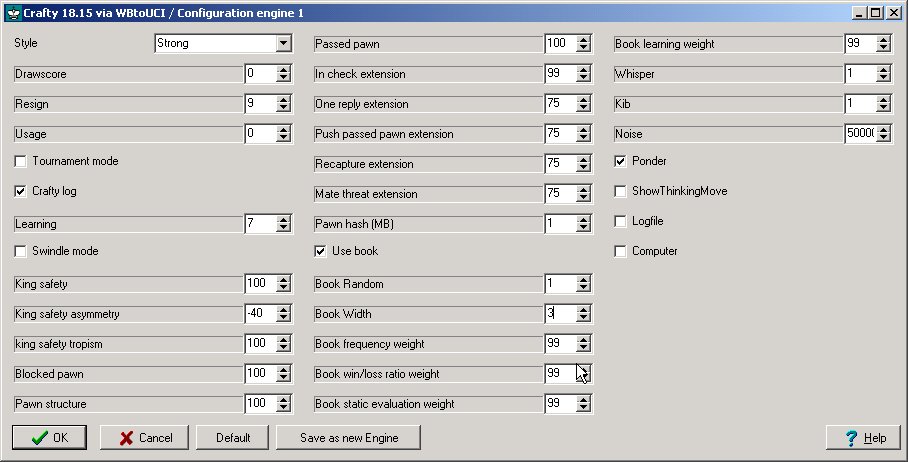Click Book learning weight spinner arrows
The width and height of the screenshot is (908, 462).
click(x=883, y=43)
